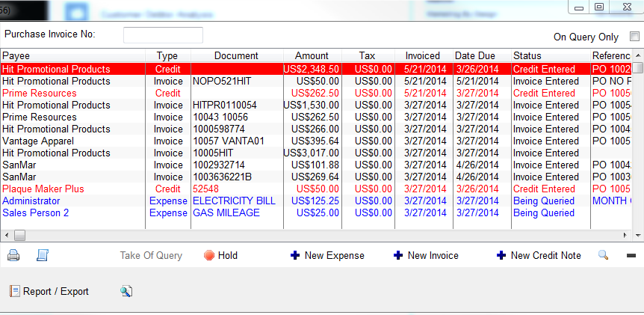This screenshot has height=315, width=644.
Task: Click the ELECTRICITY BILL document cell
Action: coord(237,201)
